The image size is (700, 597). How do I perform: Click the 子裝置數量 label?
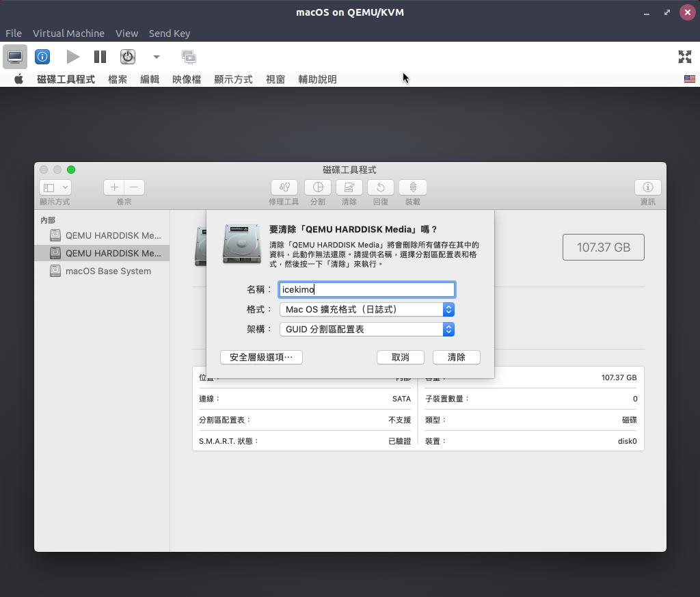tap(447, 399)
